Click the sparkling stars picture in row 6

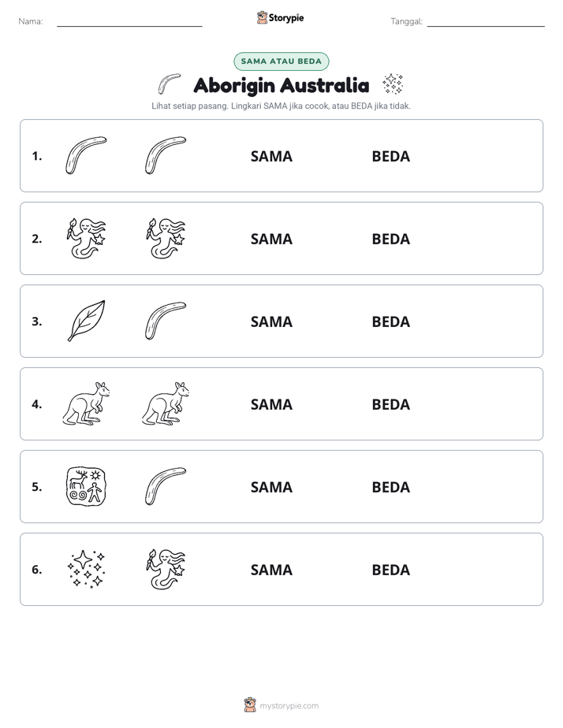(87, 569)
